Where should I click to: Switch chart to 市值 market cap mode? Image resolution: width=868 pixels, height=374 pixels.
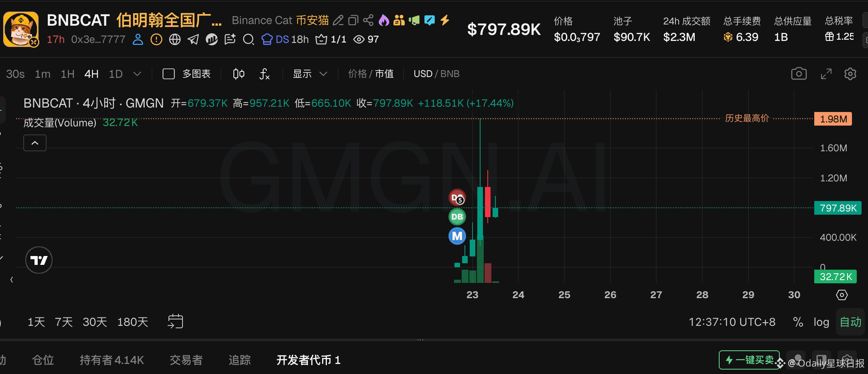pyautogui.click(x=384, y=74)
